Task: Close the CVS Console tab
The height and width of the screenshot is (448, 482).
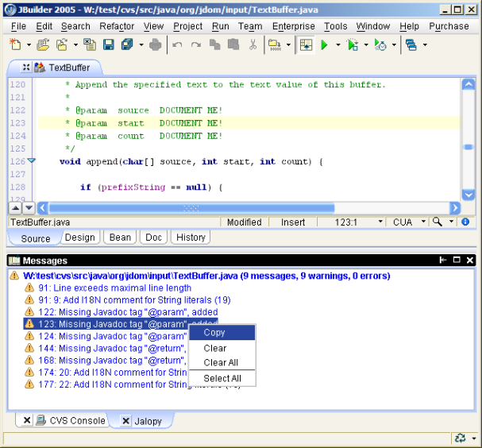Action: tap(27, 420)
